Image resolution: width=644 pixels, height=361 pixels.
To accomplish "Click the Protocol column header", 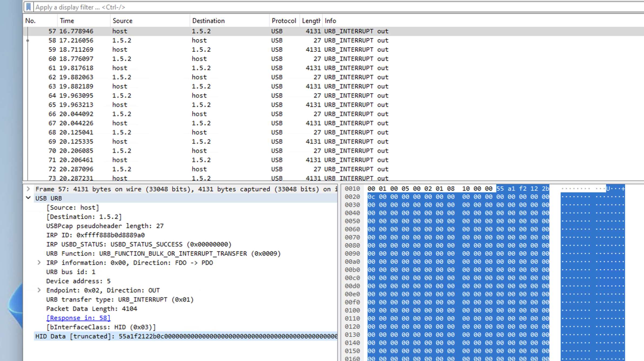I will [x=284, y=21].
